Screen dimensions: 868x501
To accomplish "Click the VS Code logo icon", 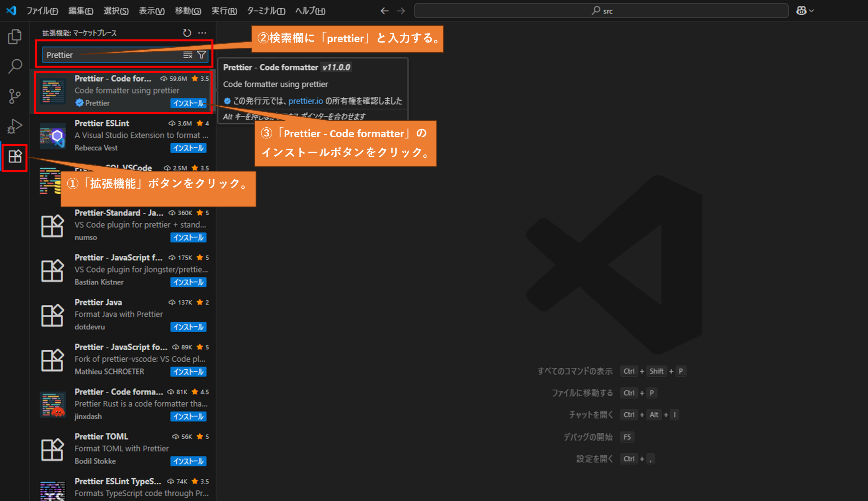I will pyautogui.click(x=11, y=11).
